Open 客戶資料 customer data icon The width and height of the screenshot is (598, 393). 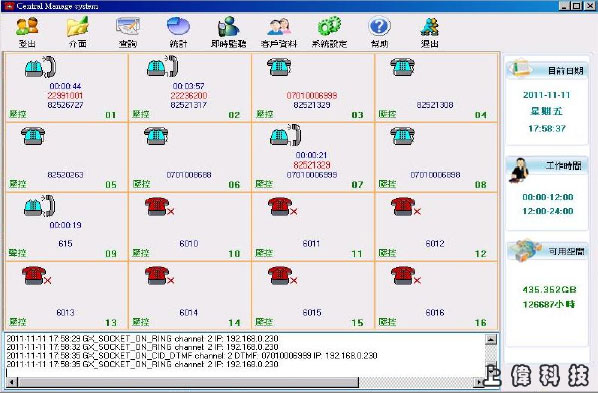point(279,27)
